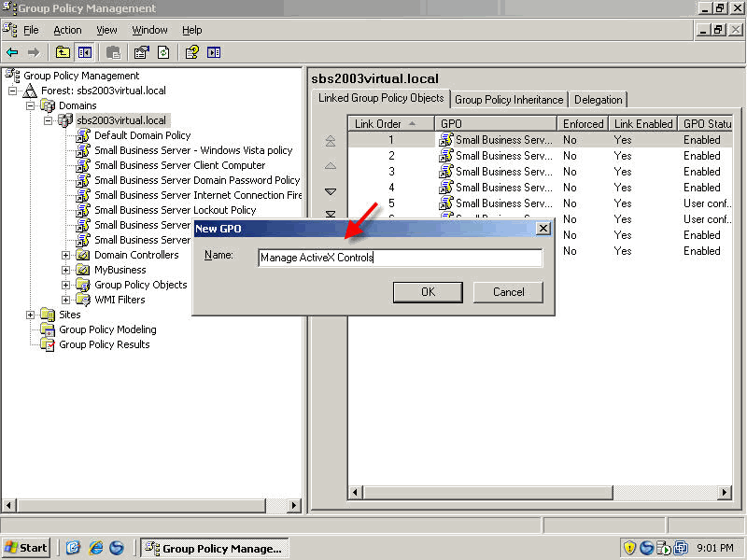Expand the Domain Controllers node
Screen dimensions: 747x560
click(x=65, y=255)
